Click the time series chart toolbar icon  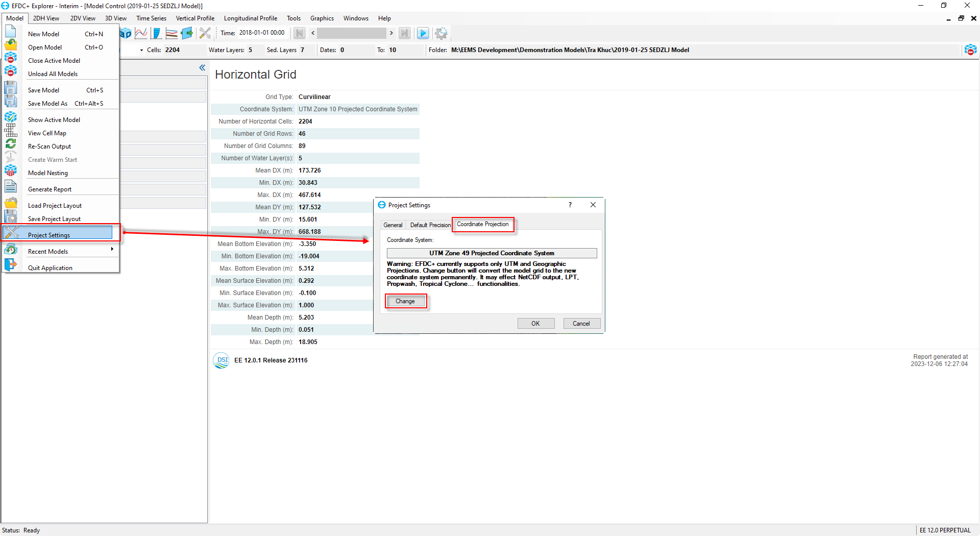[141, 34]
